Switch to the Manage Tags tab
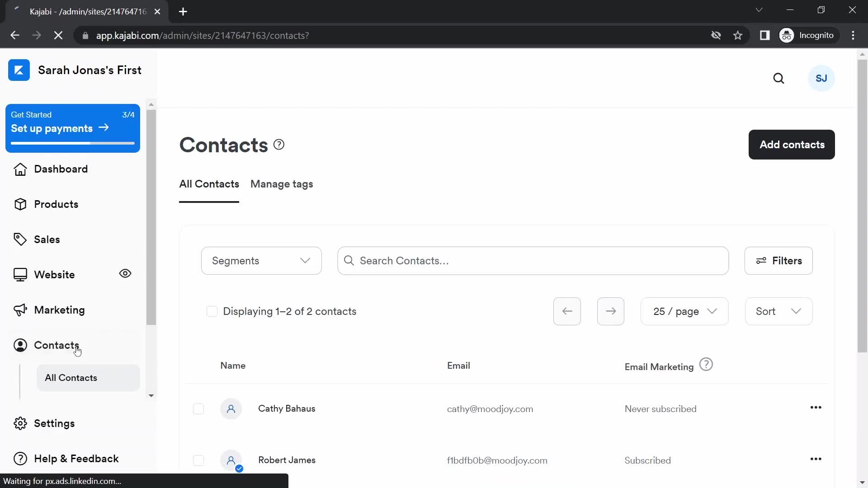 pyautogui.click(x=282, y=183)
